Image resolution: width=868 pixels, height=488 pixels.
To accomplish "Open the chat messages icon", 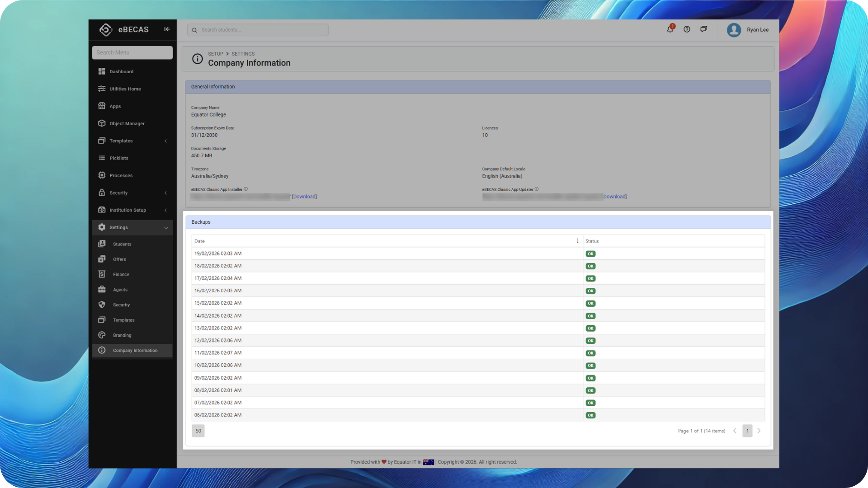I will pyautogui.click(x=703, y=29).
